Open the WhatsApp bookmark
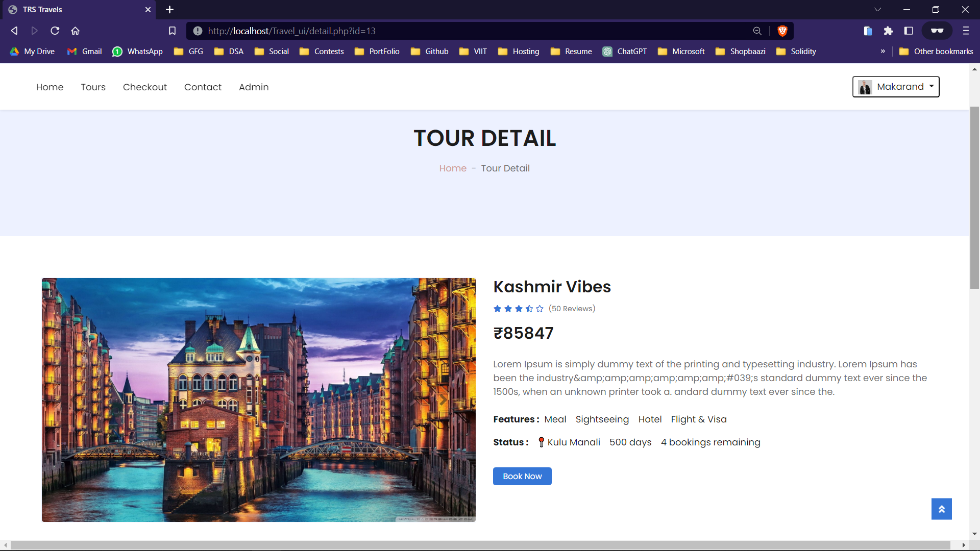The width and height of the screenshot is (980, 551). (x=138, y=52)
